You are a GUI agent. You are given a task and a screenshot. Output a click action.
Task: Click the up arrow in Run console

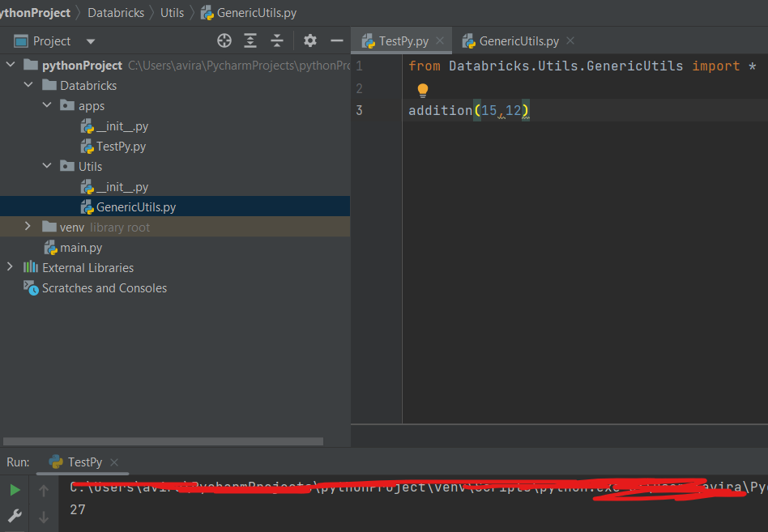pyautogui.click(x=44, y=489)
